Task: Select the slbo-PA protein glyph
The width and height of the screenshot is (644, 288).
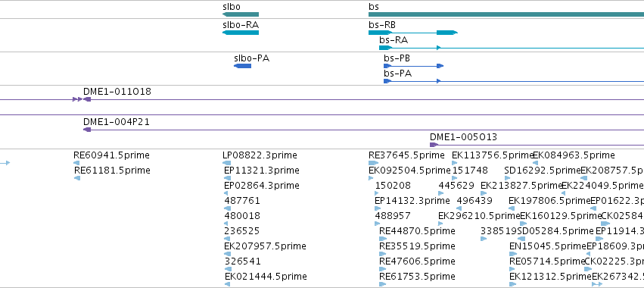Action: [x=242, y=66]
